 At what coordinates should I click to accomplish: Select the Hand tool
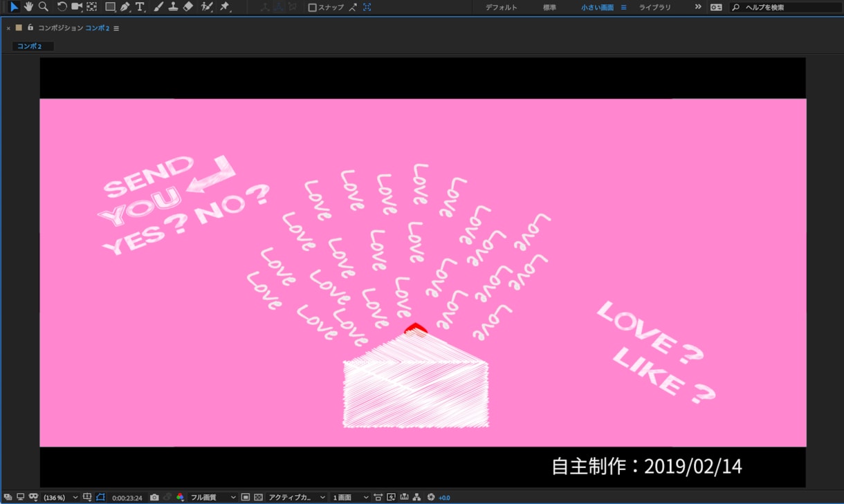[x=28, y=7]
